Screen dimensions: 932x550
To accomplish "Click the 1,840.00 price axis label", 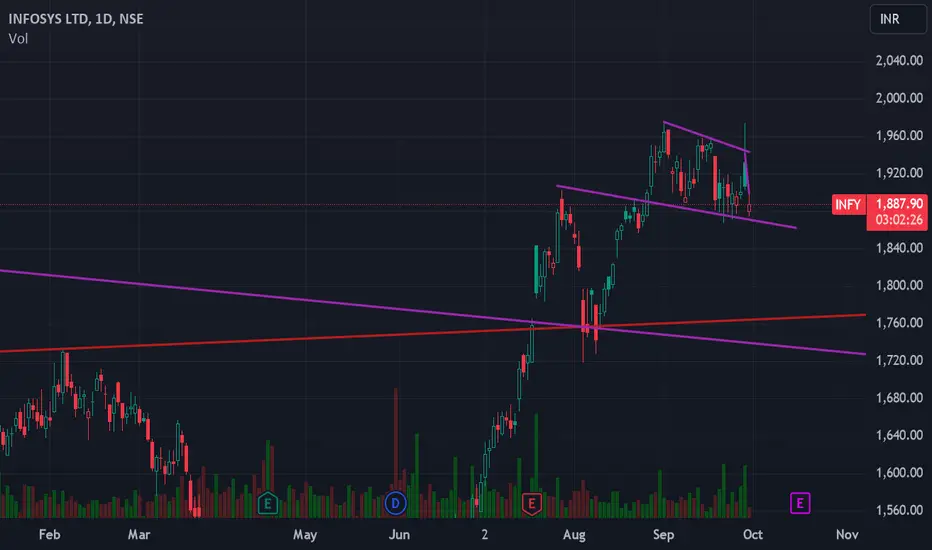I will pyautogui.click(x=899, y=247).
